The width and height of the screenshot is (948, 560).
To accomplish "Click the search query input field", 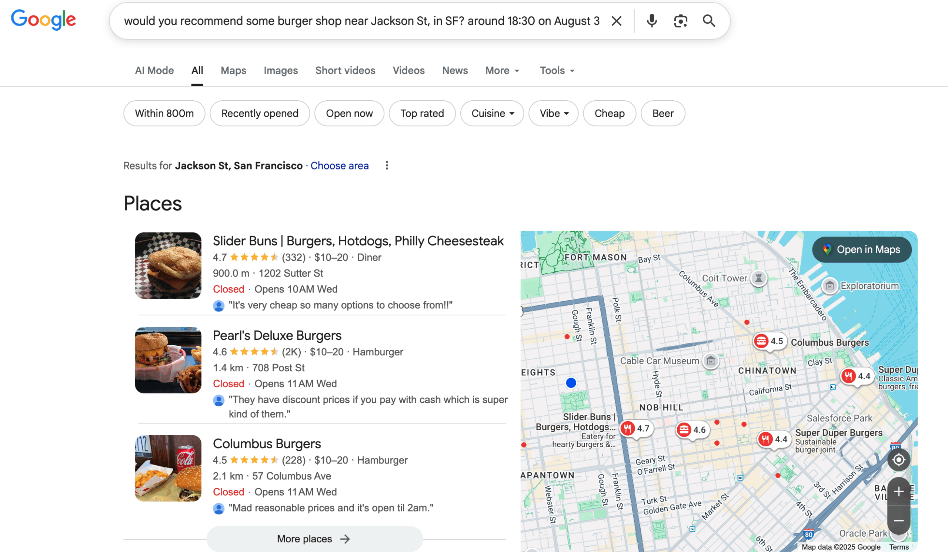I will pos(361,21).
